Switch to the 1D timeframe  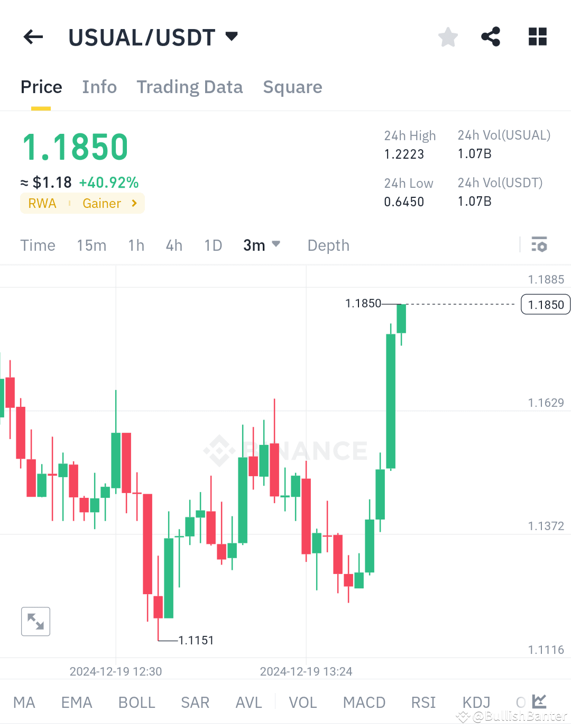pos(213,245)
